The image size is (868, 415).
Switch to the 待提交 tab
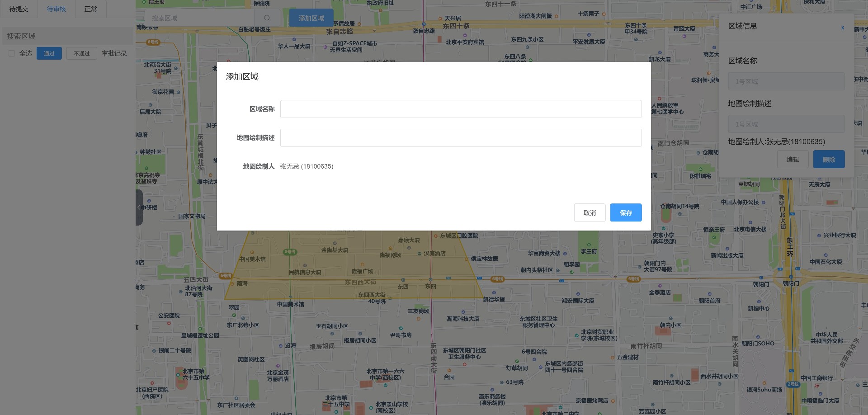click(x=19, y=9)
